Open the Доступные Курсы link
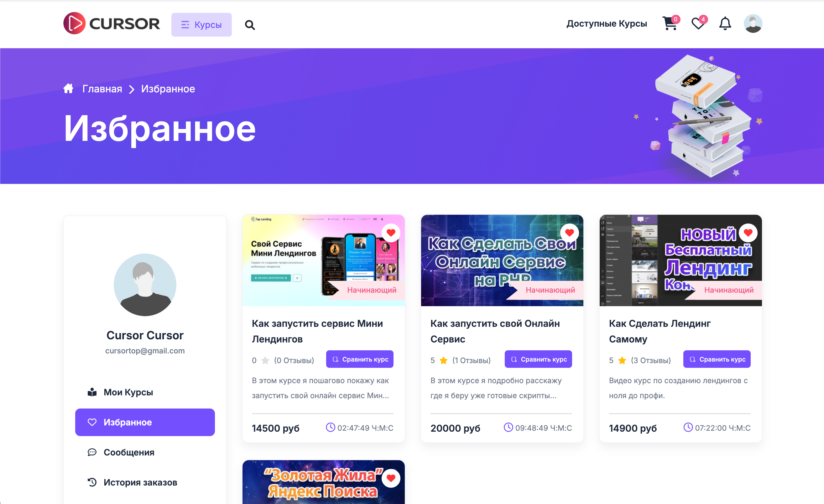 607,23
